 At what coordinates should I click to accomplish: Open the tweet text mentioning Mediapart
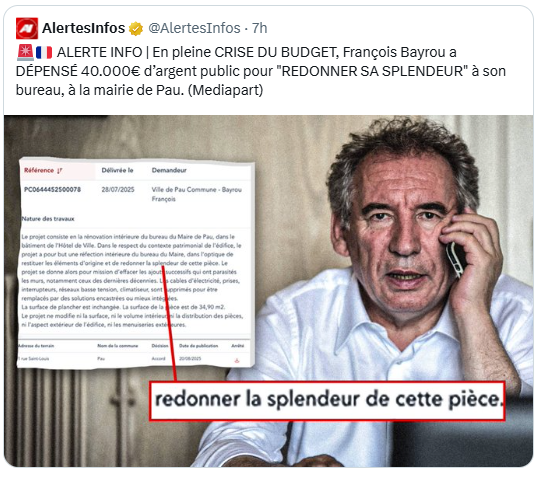point(261,71)
